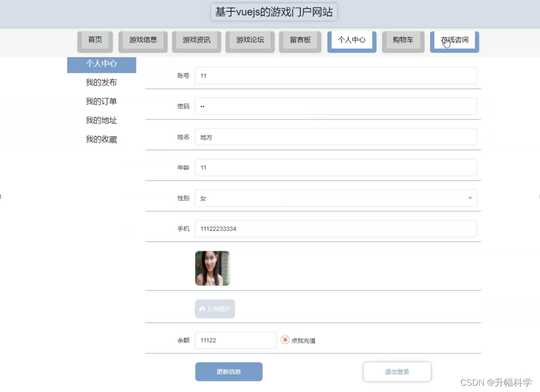Open the 游戏资讯 game news page
This screenshot has height=392, width=540.
196,40
